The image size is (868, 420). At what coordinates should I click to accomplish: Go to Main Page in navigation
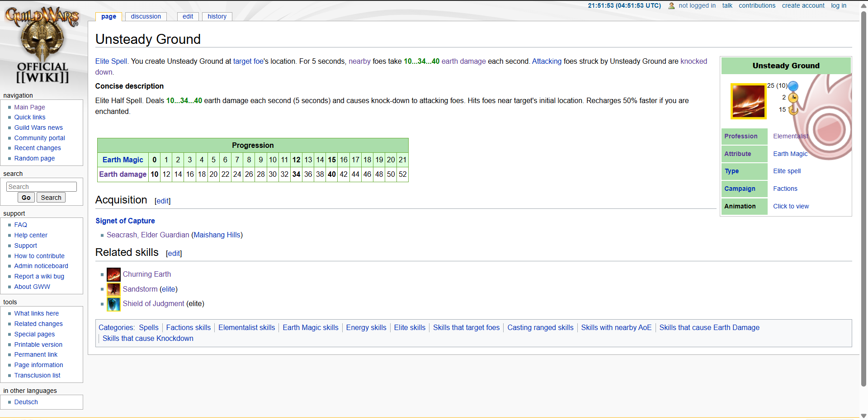(x=29, y=107)
